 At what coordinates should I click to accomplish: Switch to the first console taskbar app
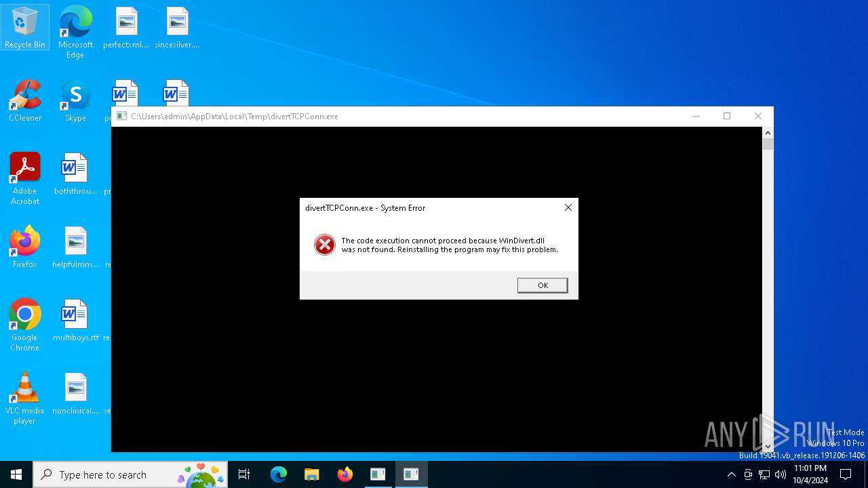click(x=378, y=474)
